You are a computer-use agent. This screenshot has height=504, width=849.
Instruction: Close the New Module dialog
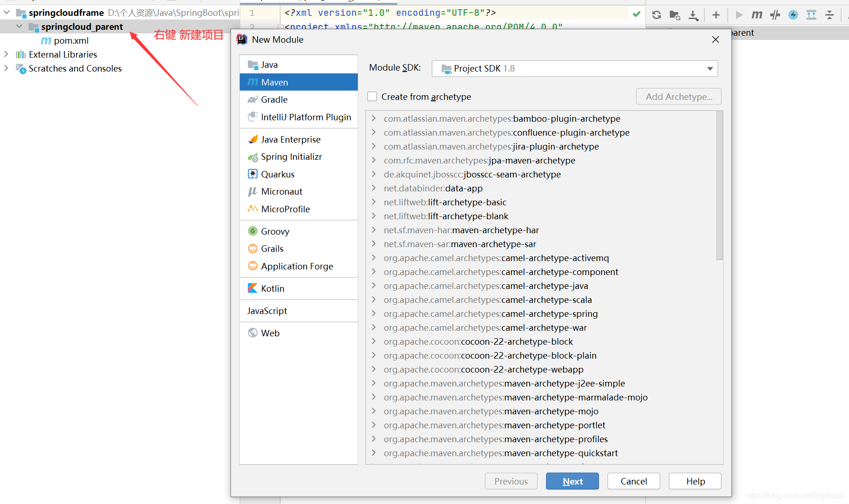pos(716,39)
